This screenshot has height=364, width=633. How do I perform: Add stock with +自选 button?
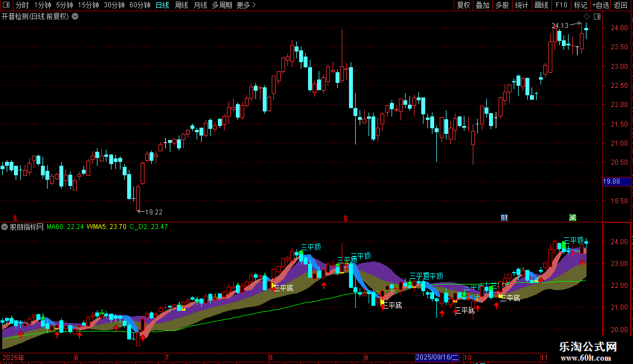[x=601, y=5]
